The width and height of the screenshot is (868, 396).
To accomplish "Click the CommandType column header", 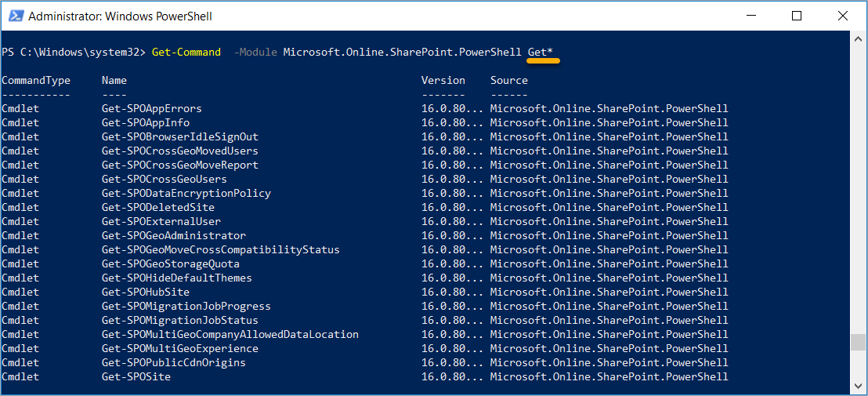I will [x=36, y=80].
